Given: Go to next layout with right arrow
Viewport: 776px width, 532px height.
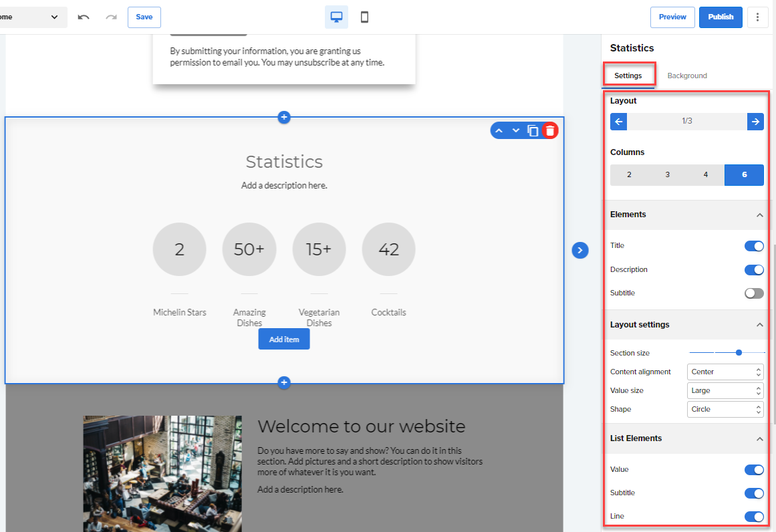Looking at the screenshot, I should 755,121.
